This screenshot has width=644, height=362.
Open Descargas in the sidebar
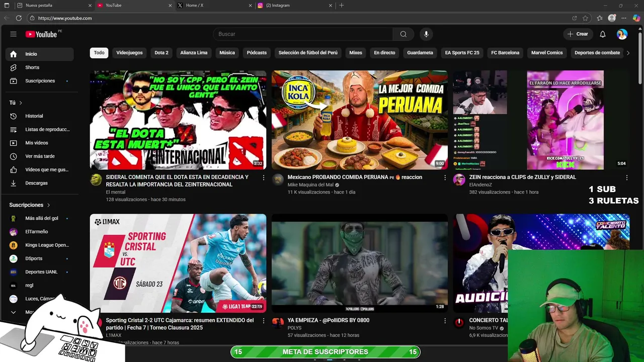tap(39, 183)
